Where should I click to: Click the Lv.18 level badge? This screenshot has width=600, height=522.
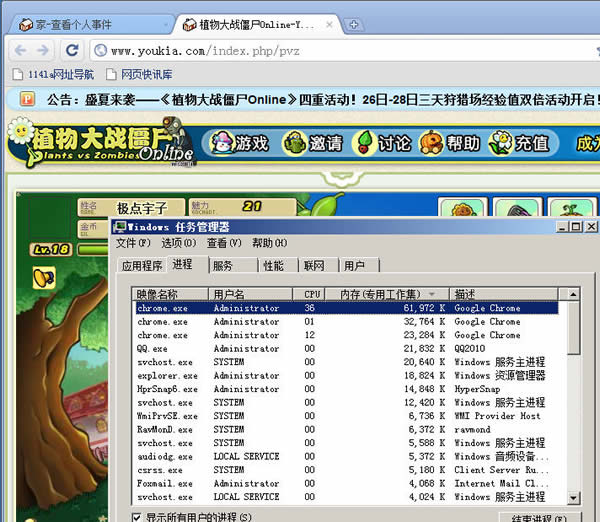[51, 250]
